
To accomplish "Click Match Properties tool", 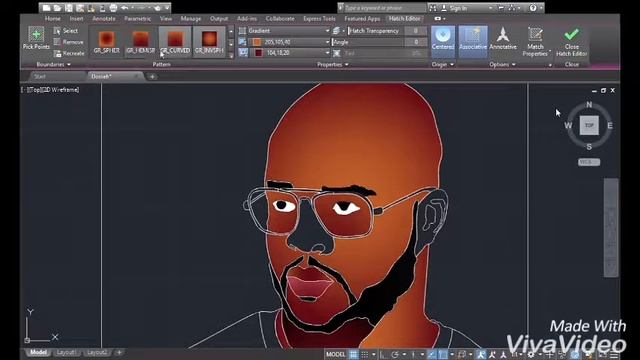I will click(x=535, y=41).
